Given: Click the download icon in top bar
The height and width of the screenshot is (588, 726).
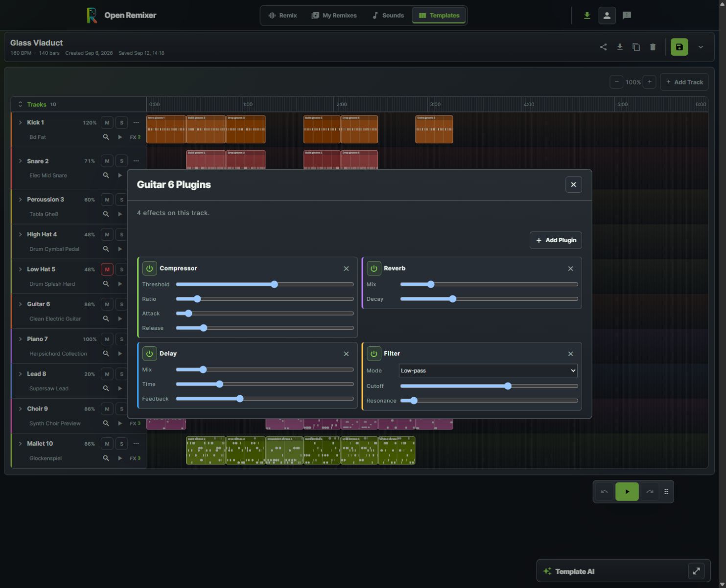Looking at the screenshot, I should pyautogui.click(x=587, y=16).
